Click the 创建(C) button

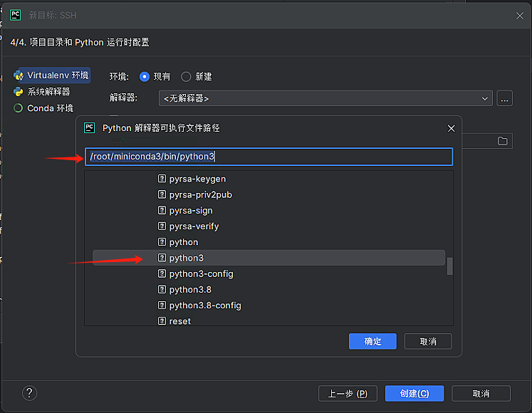pyautogui.click(x=414, y=393)
